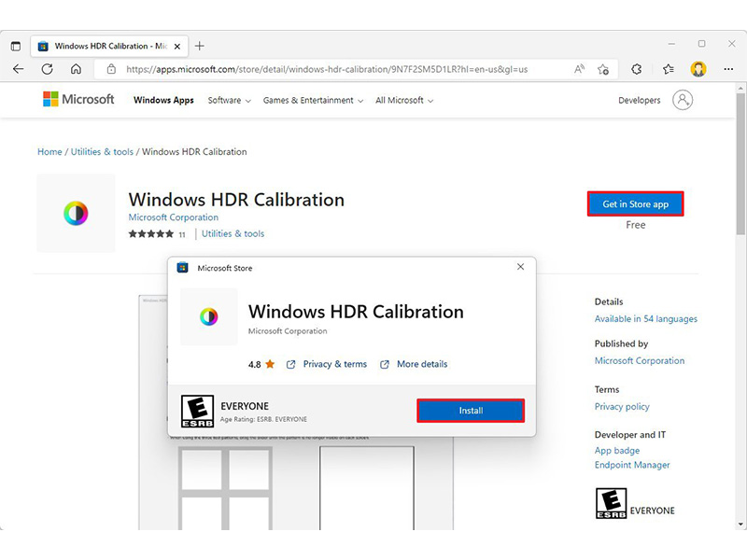
Task: Open Available in 54 languages link
Action: point(645,319)
